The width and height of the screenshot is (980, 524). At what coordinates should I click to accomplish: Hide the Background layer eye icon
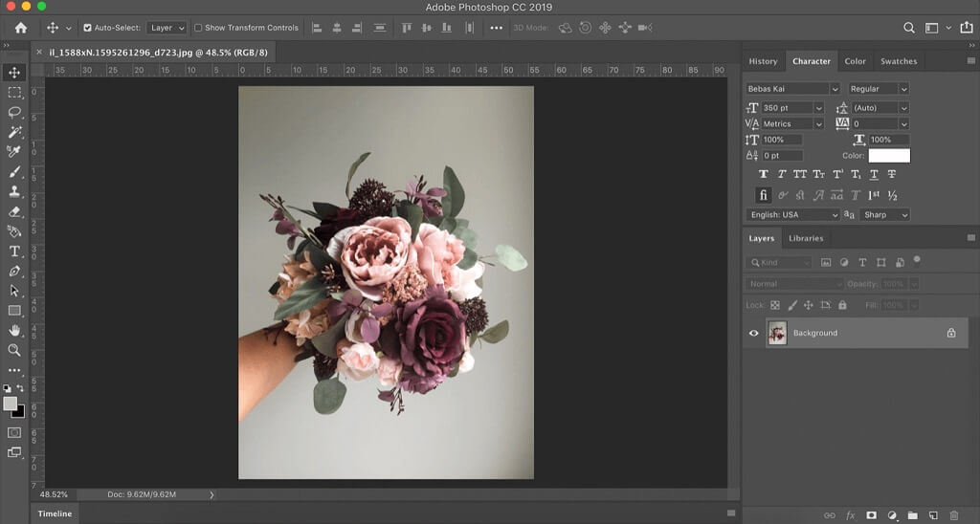pos(754,333)
